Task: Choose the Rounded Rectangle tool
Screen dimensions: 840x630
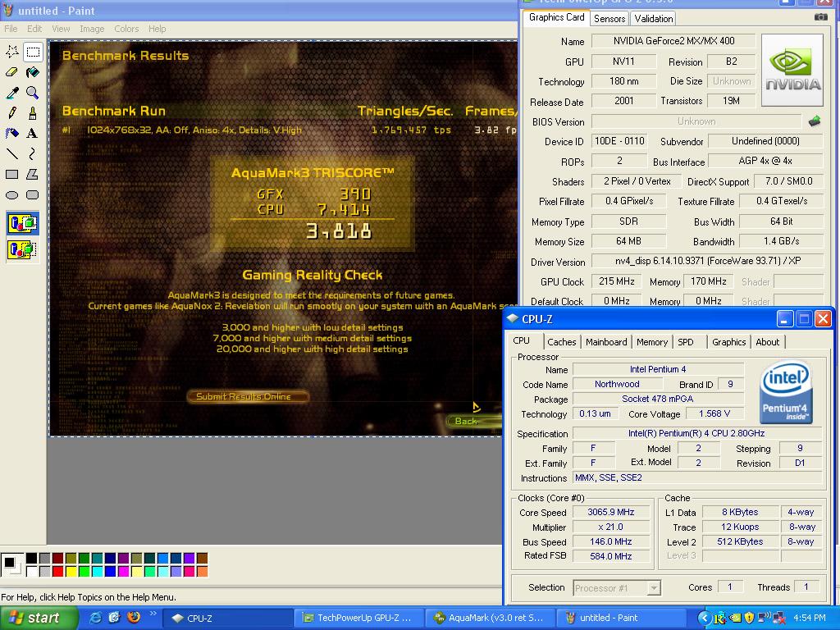Action: 33,195
